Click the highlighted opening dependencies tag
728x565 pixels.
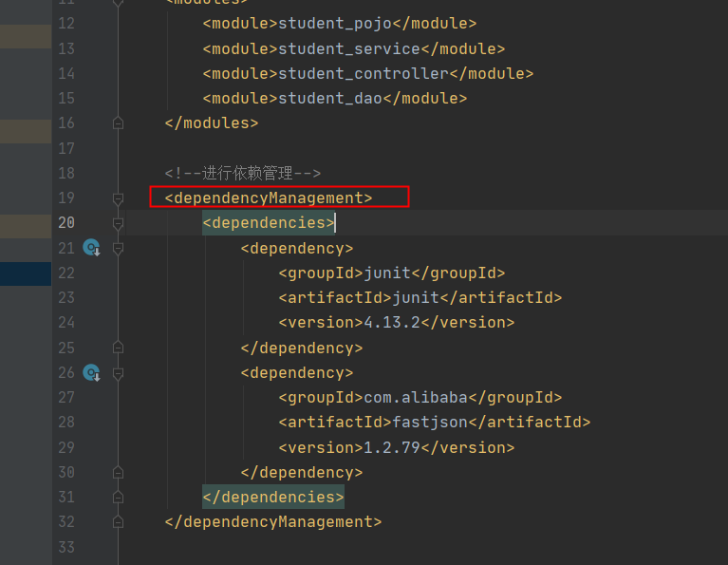coord(269,223)
